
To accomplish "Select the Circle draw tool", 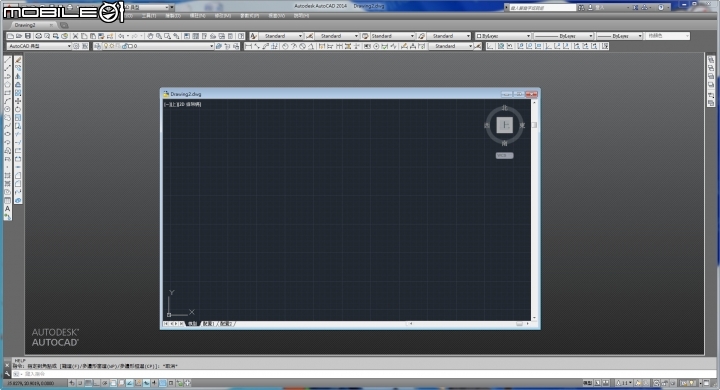I will pos(7,109).
